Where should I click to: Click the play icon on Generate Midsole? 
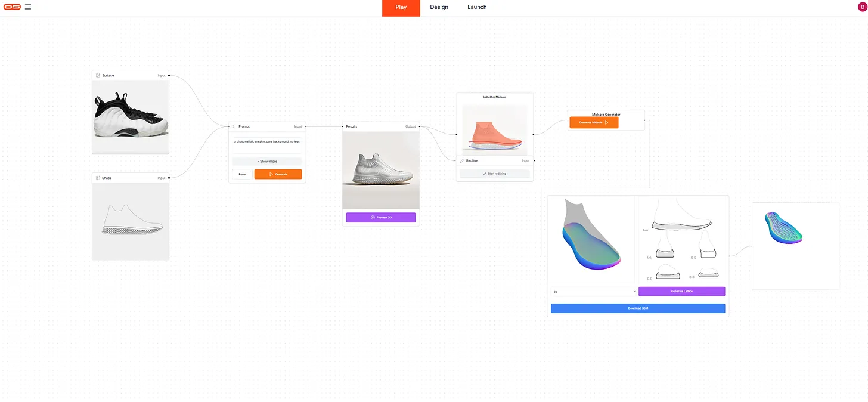point(606,123)
